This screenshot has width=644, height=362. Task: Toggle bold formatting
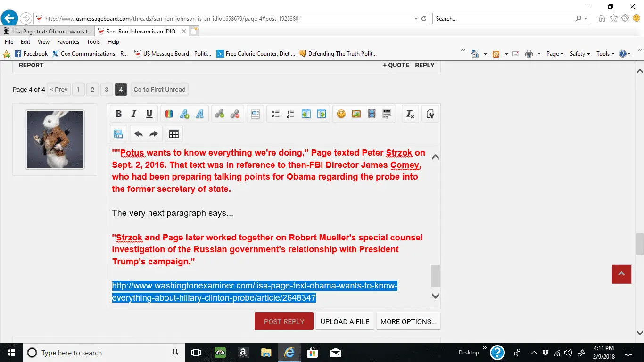119,114
